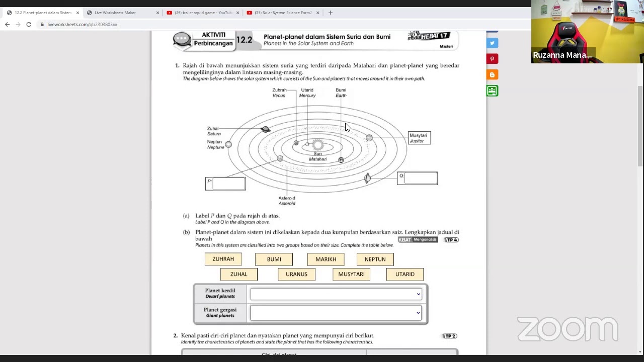644x362 pixels.
Task: Click the page vertical scrollbar thumb
Action: coord(640,126)
